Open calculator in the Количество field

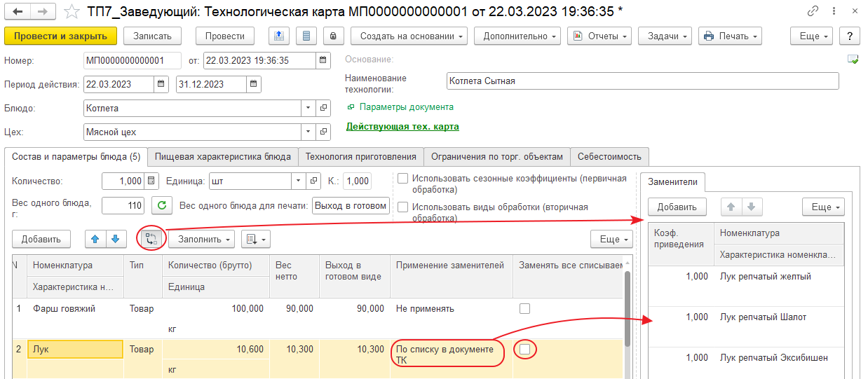click(x=152, y=181)
